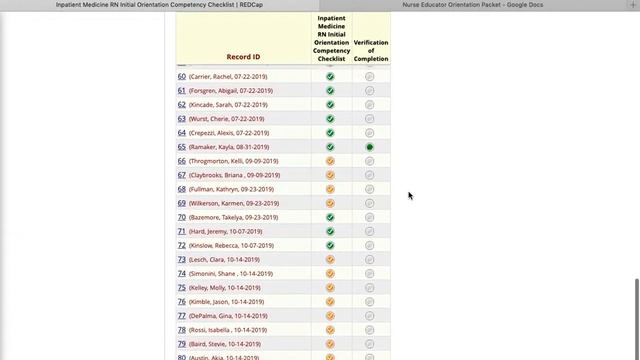Open record 71 Hard, Jeremy
Screen dimensions: 640x360
point(182,231)
